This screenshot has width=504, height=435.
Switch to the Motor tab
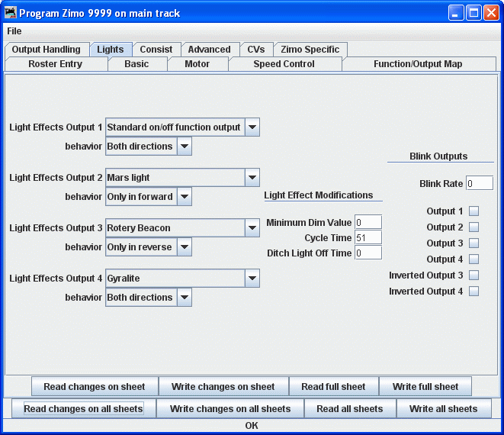(197, 64)
